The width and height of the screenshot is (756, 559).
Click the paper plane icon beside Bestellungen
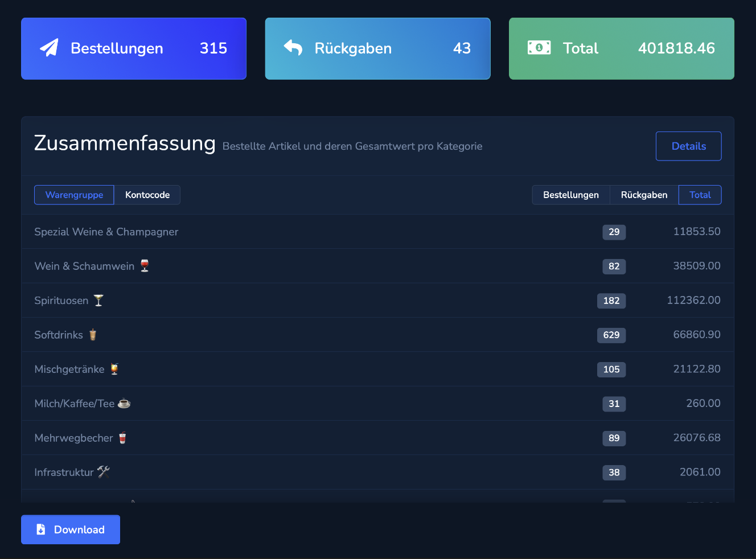[49, 48]
